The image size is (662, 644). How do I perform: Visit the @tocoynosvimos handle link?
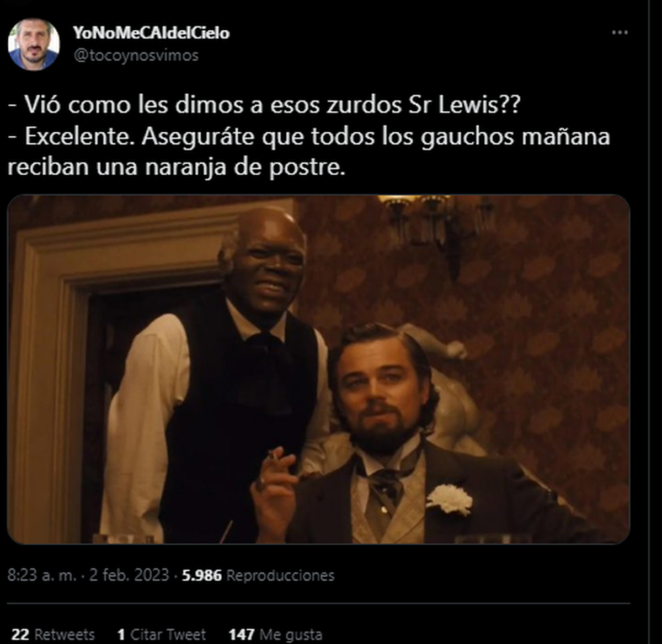pos(136,56)
